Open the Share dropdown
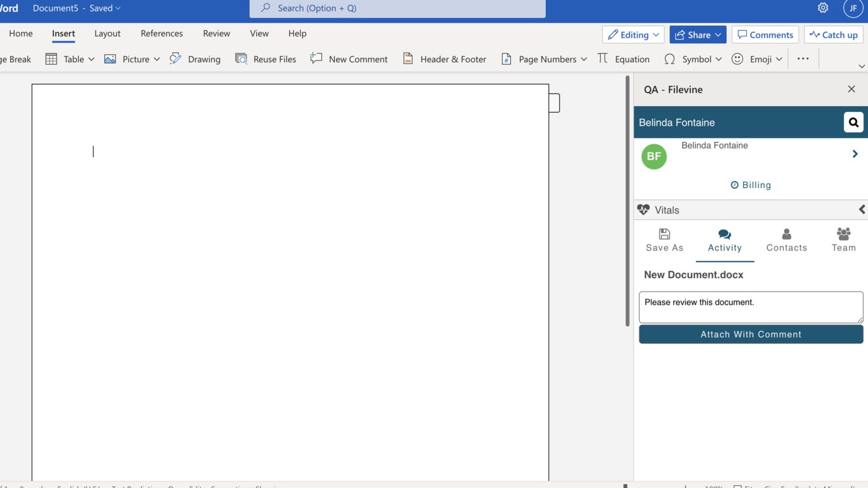The width and height of the screenshot is (868, 488). (x=698, y=34)
